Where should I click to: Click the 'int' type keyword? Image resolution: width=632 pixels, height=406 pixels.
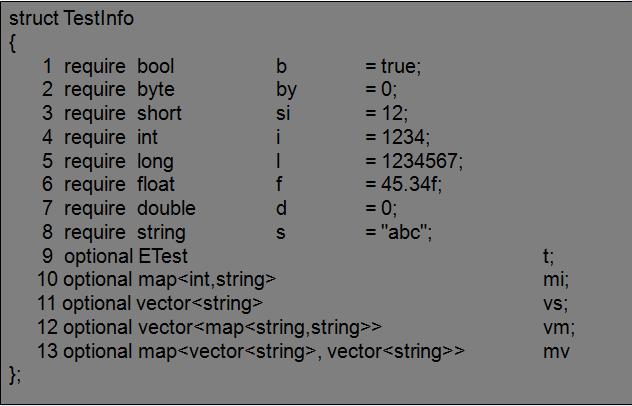click(x=147, y=137)
